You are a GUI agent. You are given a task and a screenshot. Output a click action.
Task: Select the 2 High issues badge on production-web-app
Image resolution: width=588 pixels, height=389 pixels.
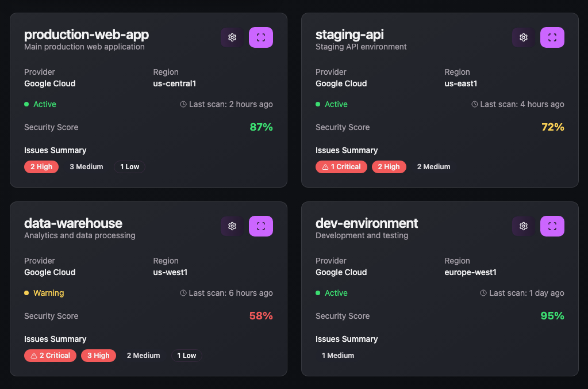coord(41,167)
